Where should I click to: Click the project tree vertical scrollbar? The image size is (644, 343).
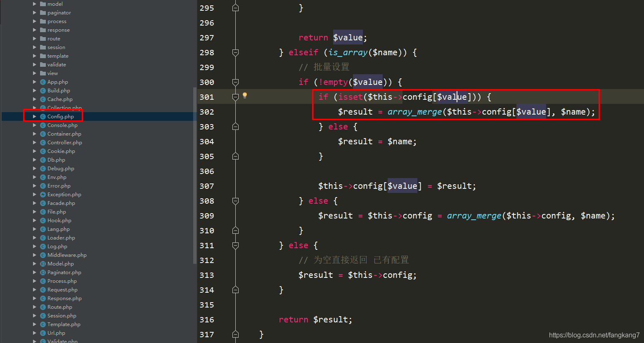pos(195,175)
